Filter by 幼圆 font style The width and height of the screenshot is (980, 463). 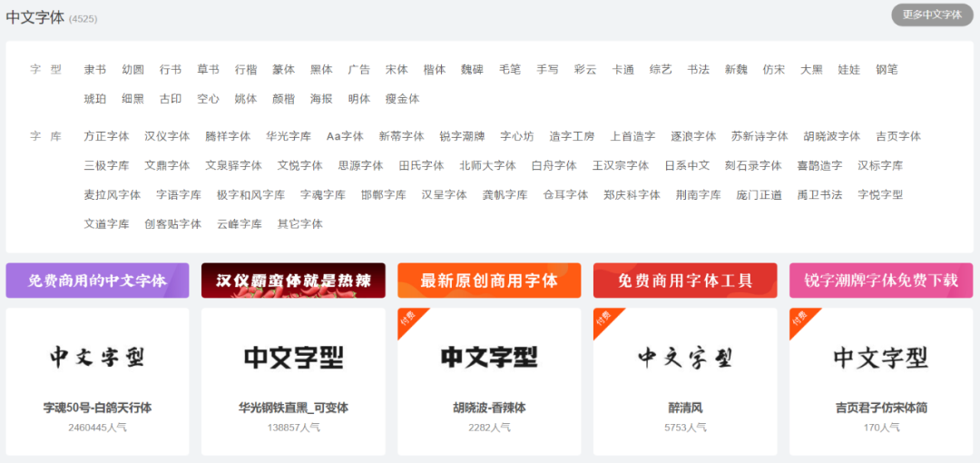point(132,69)
